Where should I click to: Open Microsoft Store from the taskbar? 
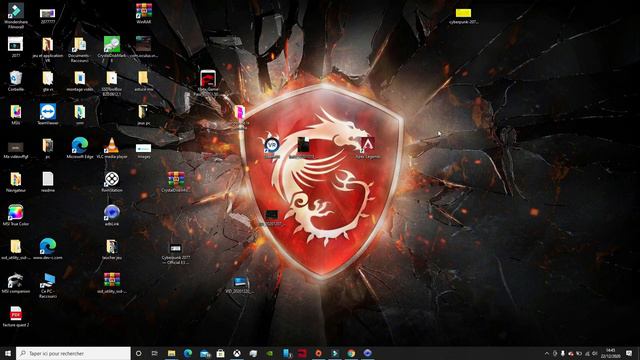(x=220, y=353)
